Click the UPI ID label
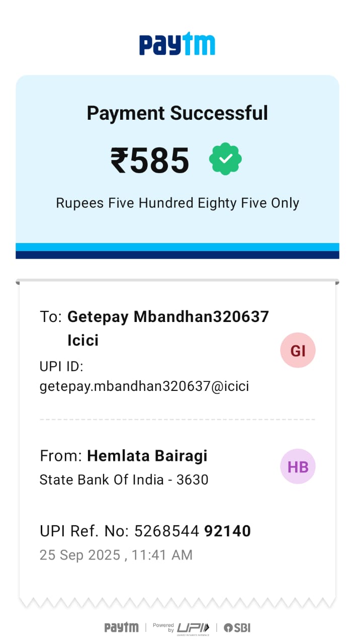 (x=61, y=366)
